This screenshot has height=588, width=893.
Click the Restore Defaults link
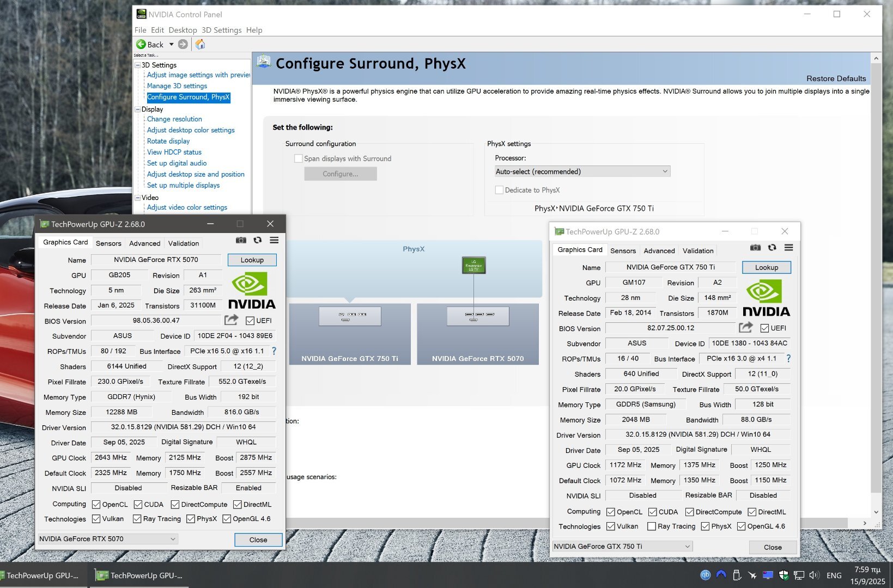pyautogui.click(x=836, y=78)
